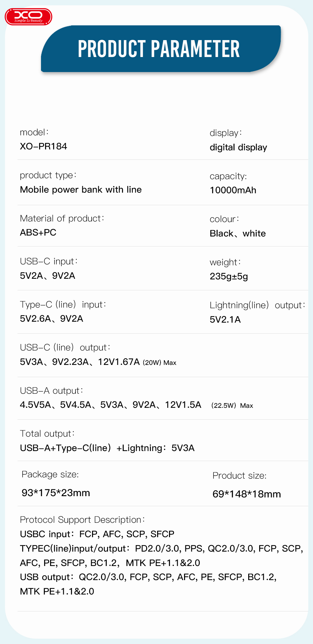Click the 5V2.6A, 9V2A Type-C input value
The image size is (313, 644).
52,319
